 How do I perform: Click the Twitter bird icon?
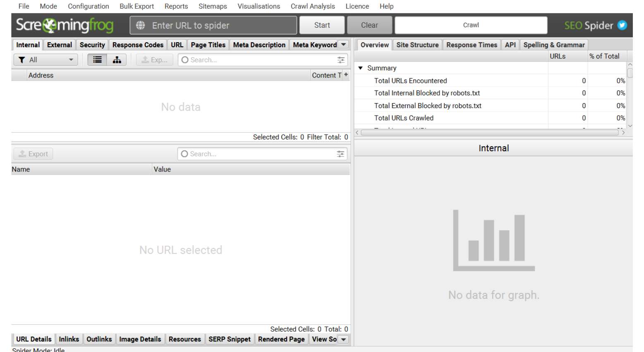tap(622, 25)
